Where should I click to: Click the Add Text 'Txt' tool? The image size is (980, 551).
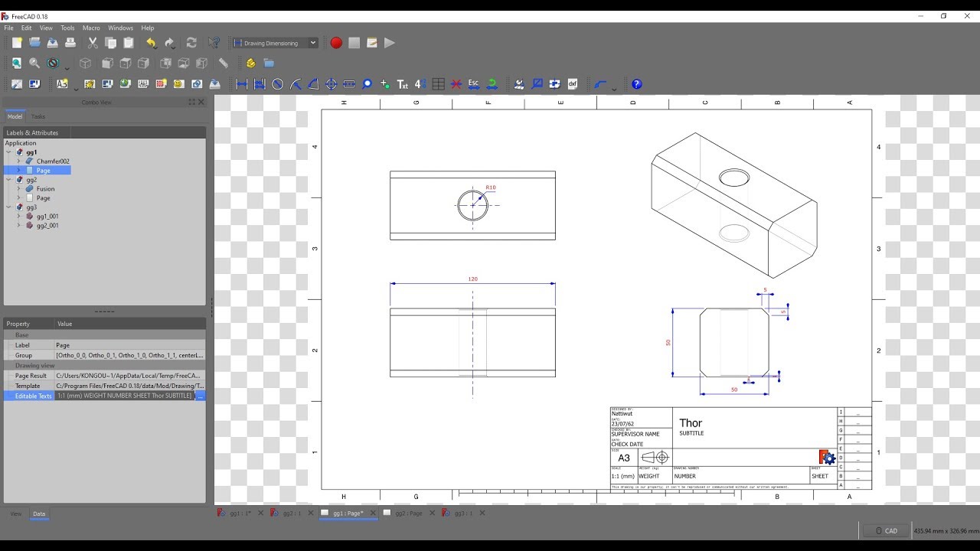pos(403,84)
